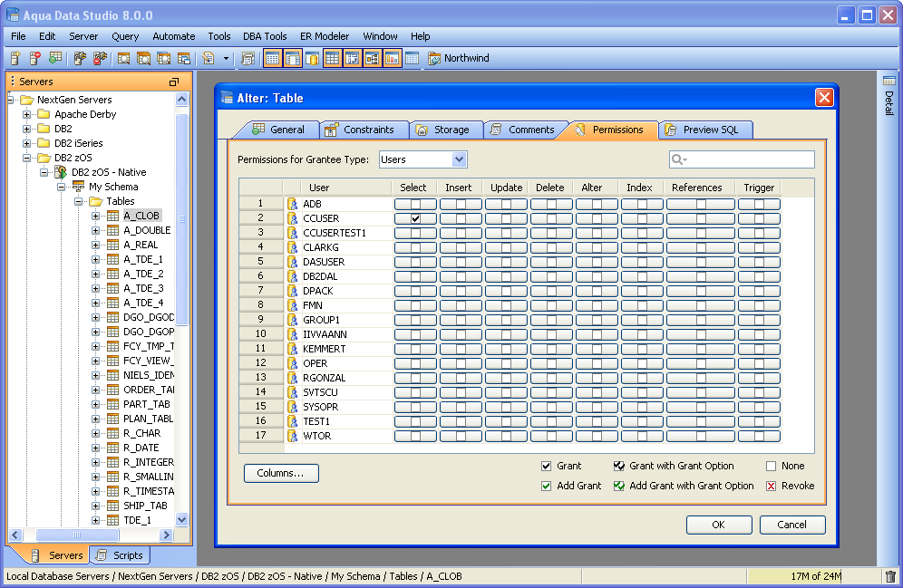
Task: Click the grid with green dot toolbar icon
Action: [55, 58]
